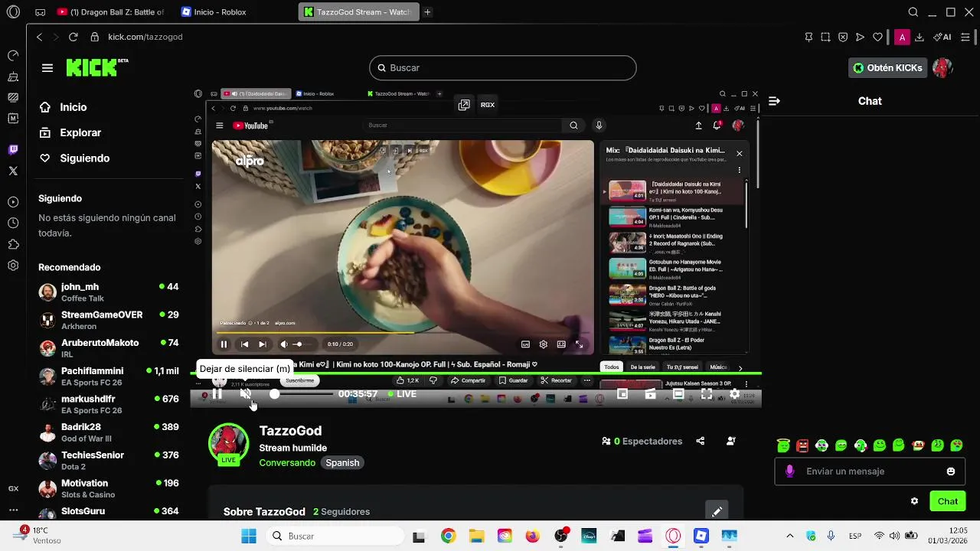
Task: Adjust the Kick player volume slider
Action: pyautogui.click(x=302, y=394)
